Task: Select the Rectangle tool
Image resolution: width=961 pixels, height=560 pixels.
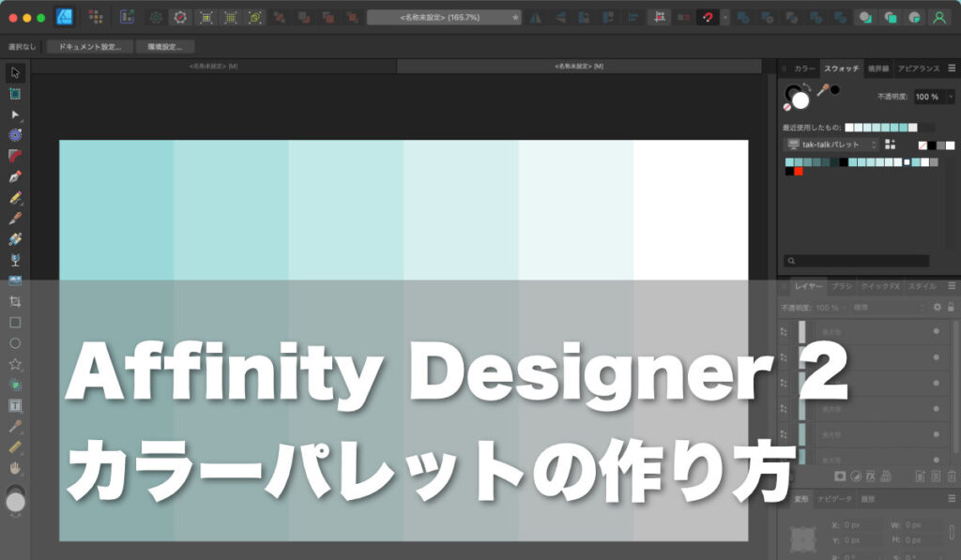Action: point(14,320)
